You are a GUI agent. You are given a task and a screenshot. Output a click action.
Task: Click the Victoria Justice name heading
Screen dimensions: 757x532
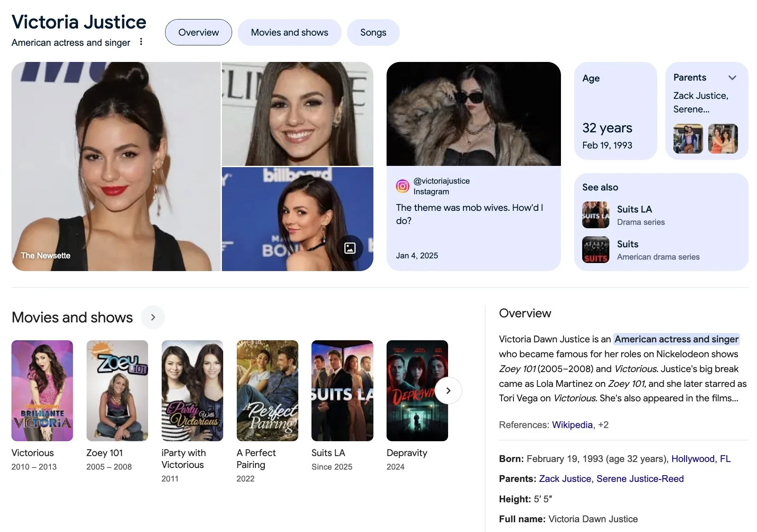[x=79, y=22]
